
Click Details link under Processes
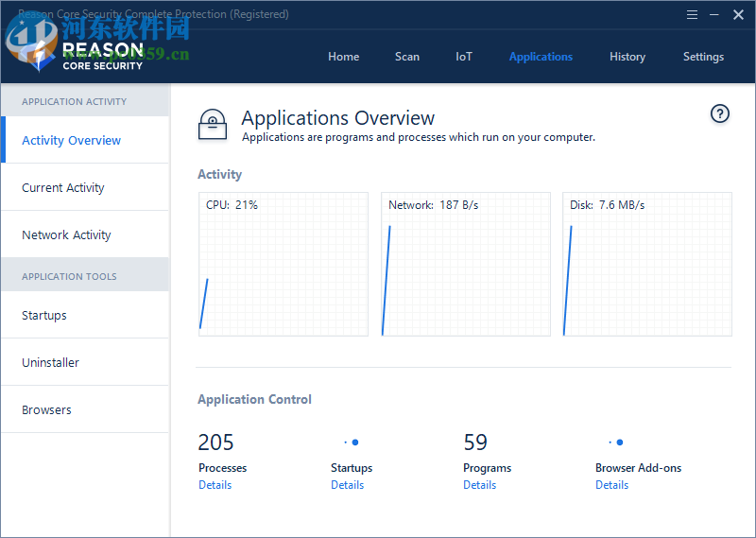pyautogui.click(x=215, y=485)
